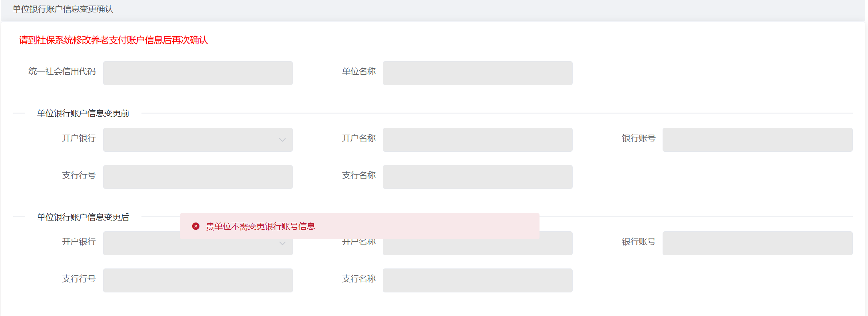The height and width of the screenshot is (316, 868).
Task: Click the 统一社会信用代码 label
Action: coord(62,72)
